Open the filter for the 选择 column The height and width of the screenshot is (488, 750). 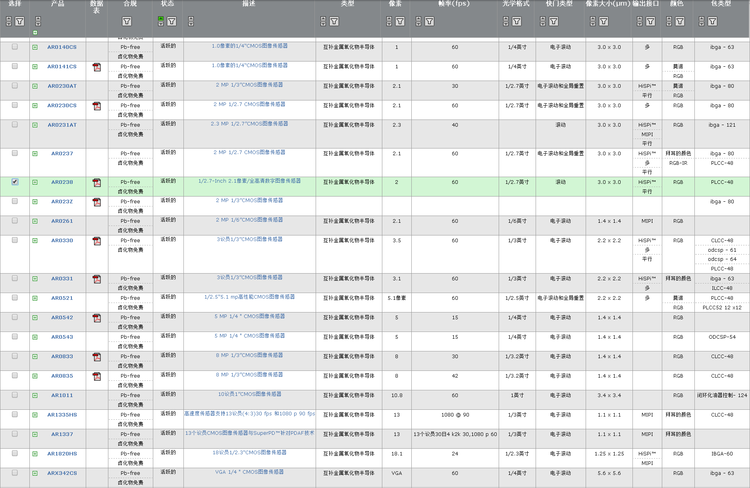20,22
